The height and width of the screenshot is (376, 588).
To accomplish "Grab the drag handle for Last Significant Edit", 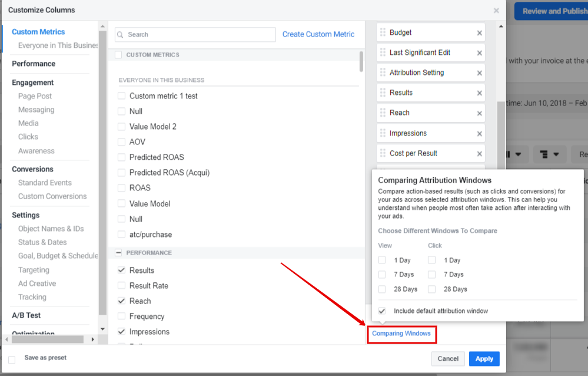I will tap(383, 52).
